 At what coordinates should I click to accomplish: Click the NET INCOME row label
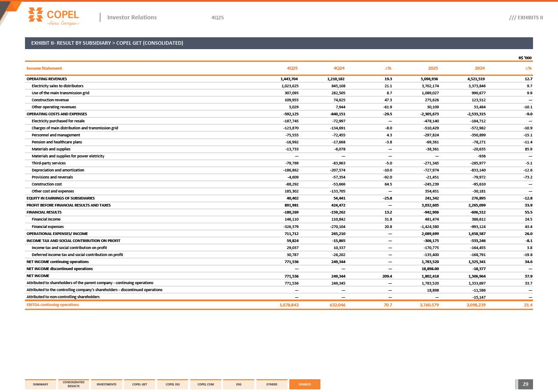pos(38,276)
